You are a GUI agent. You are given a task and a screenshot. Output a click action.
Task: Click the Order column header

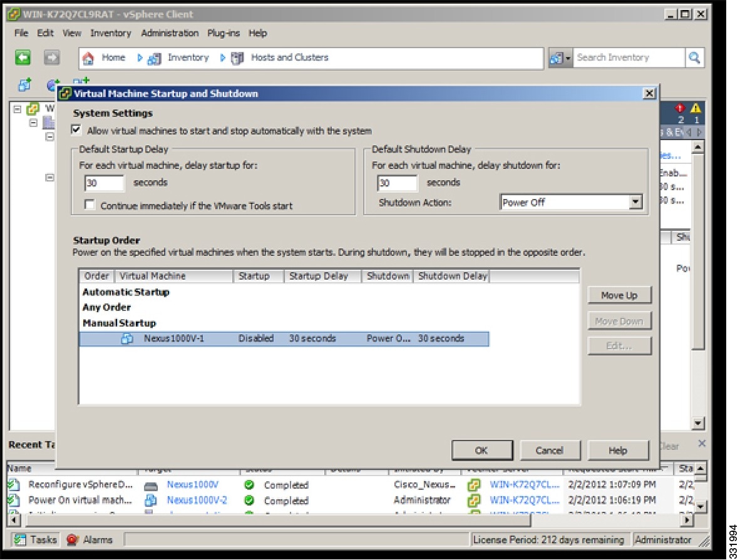97,276
